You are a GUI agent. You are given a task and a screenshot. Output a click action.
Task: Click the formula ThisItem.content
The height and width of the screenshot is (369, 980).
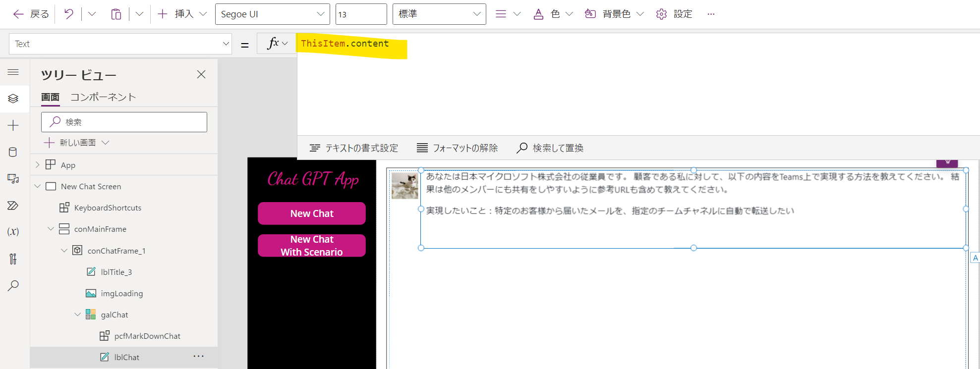(345, 44)
